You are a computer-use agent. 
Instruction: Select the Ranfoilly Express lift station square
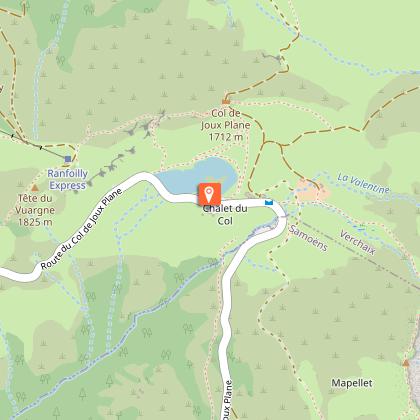(68, 159)
